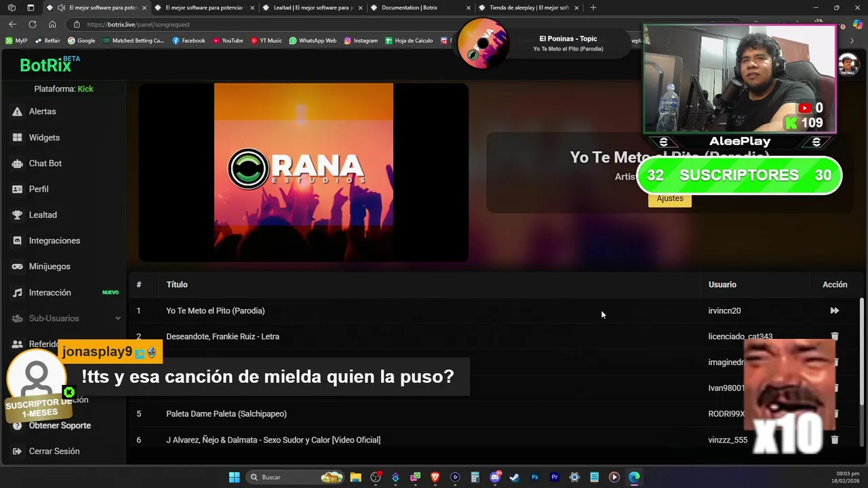This screenshot has height=488, width=868.
Task: Open the Google bookmark
Action: point(81,41)
